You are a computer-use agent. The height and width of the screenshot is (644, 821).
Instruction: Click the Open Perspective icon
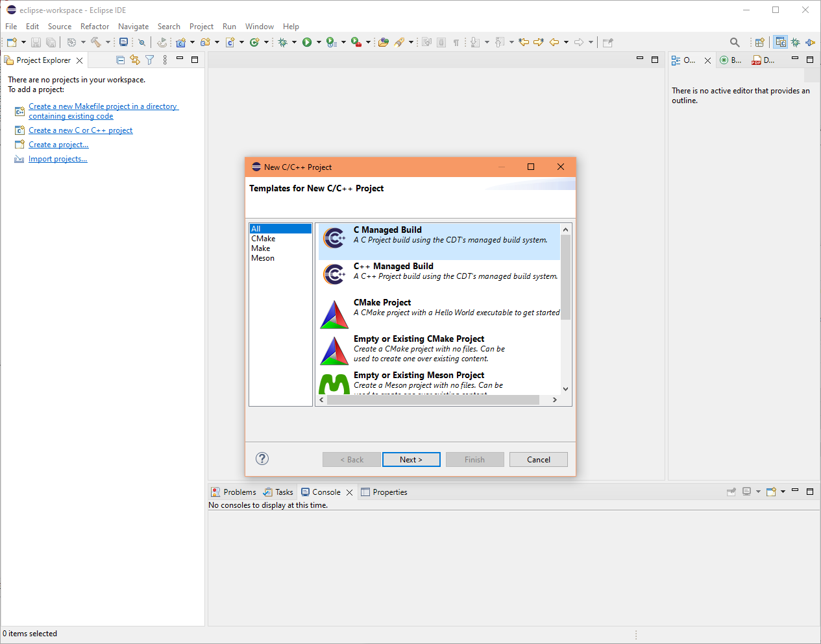pos(759,42)
